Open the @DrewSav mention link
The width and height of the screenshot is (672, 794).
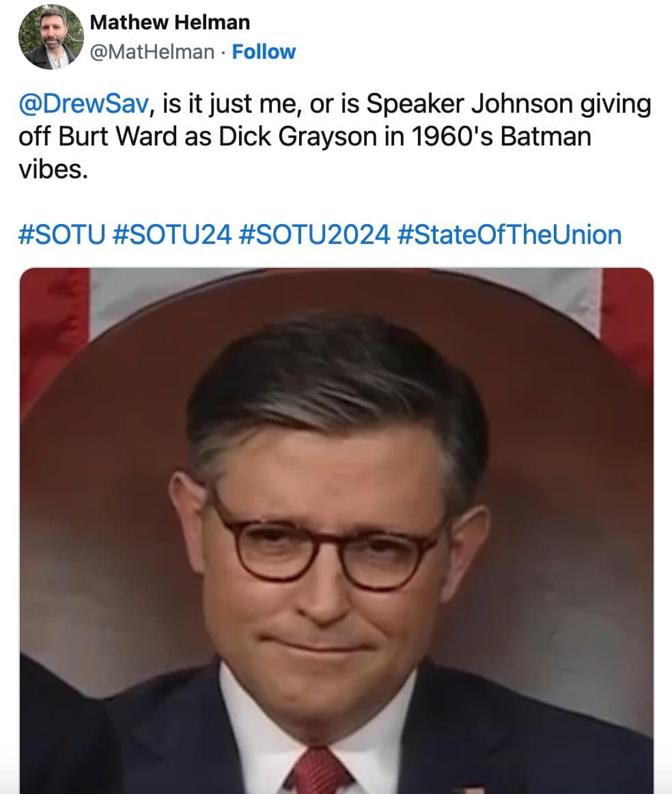[x=84, y=104]
